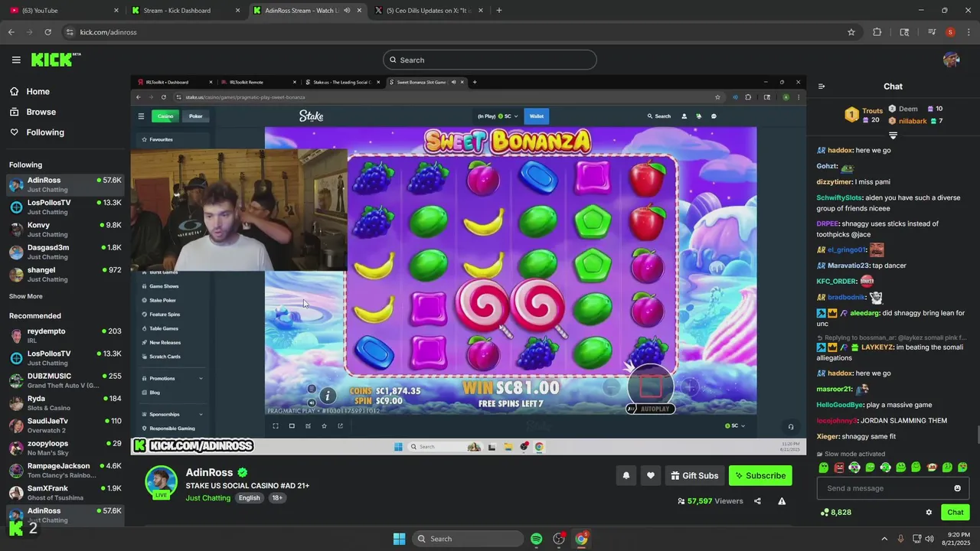980x551 pixels.
Task: Click the red angry emote in chat row
Action: pos(839,468)
